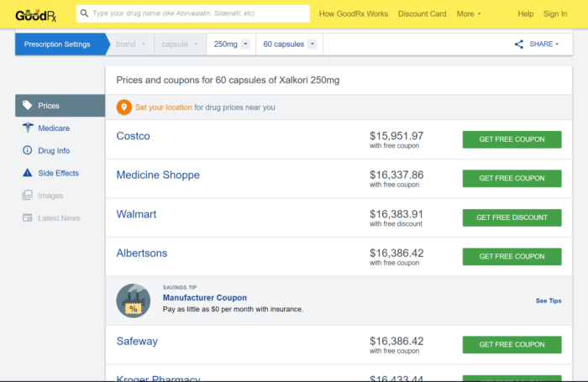The width and height of the screenshot is (588, 382).
Task: Click the Latest News icon
Action: [x=28, y=217]
